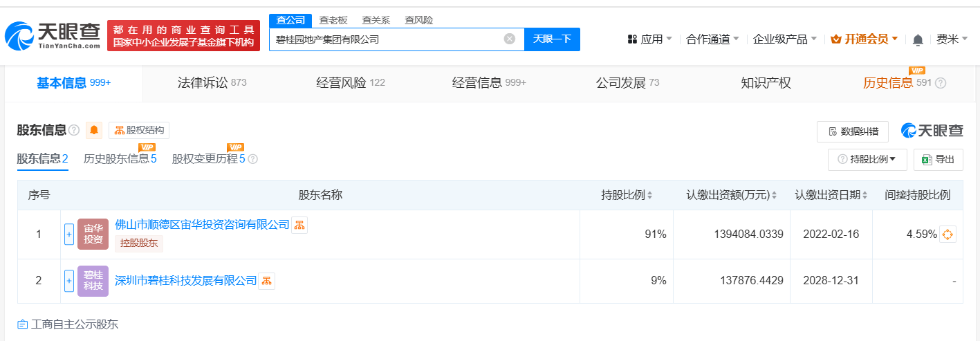Click the 天眼一下 search button
Screen dimensions: 980x341
tap(552, 39)
